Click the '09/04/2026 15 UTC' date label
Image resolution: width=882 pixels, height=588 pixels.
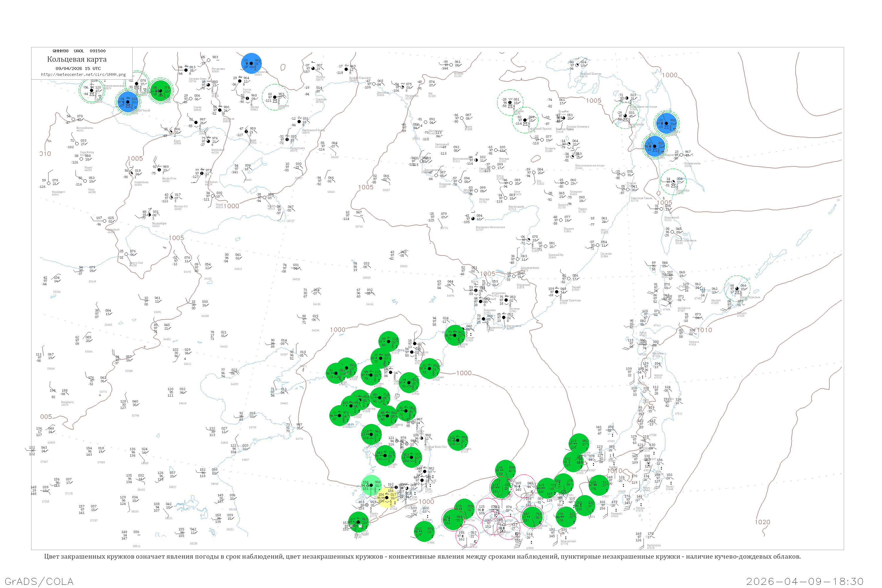78,69
